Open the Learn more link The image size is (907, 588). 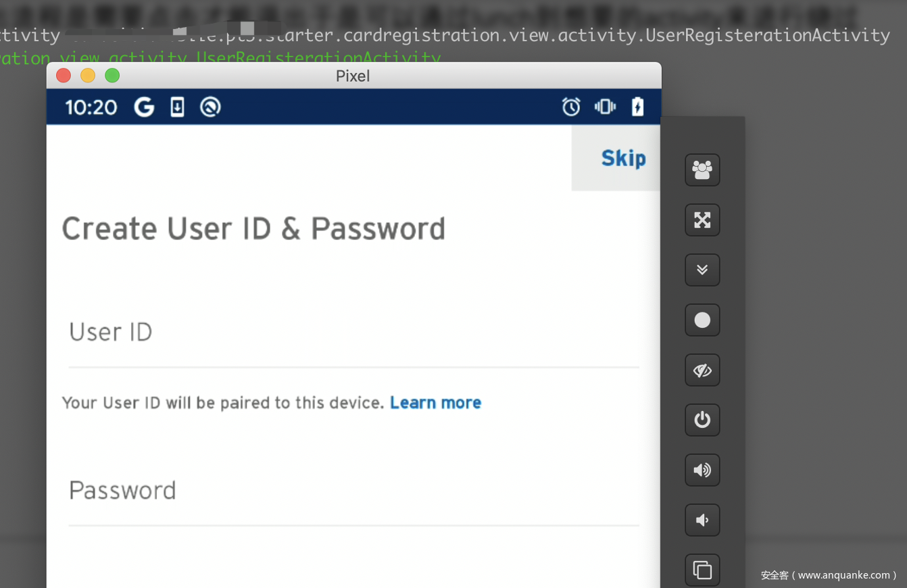tap(436, 403)
